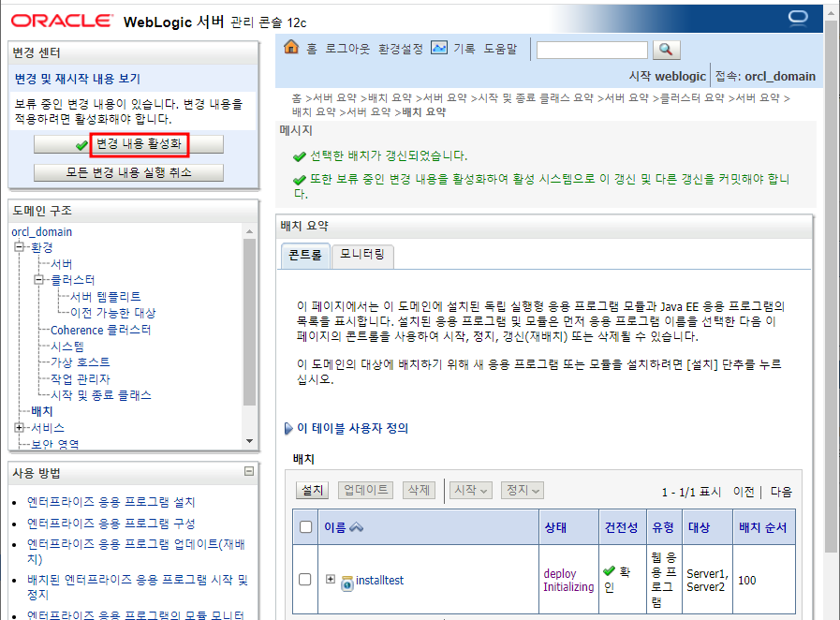Image resolution: width=840 pixels, height=620 pixels.
Task: Open 환경설정 from the toolbar
Action: click(x=401, y=49)
